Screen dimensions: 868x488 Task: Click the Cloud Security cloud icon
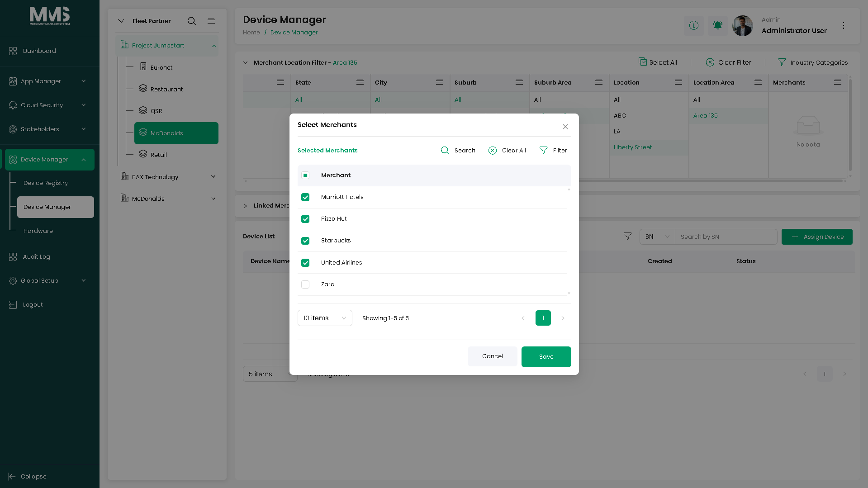(13, 105)
